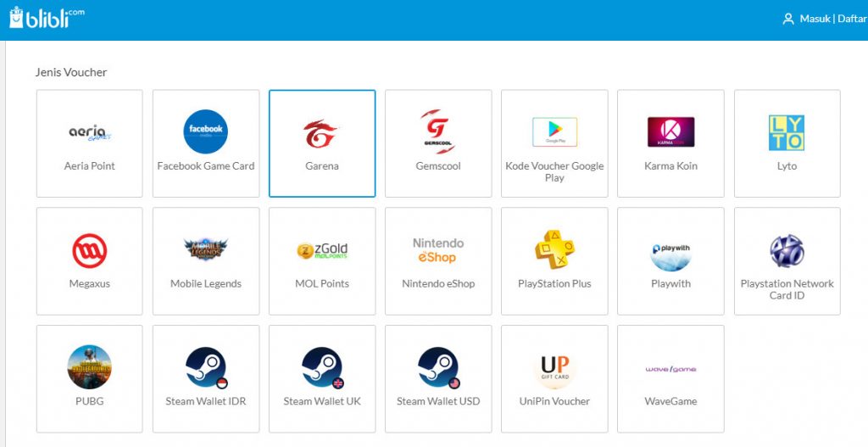Select the Gemscool logo
Image resolution: width=868 pixels, height=447 pixels.
tap(438, 131)
